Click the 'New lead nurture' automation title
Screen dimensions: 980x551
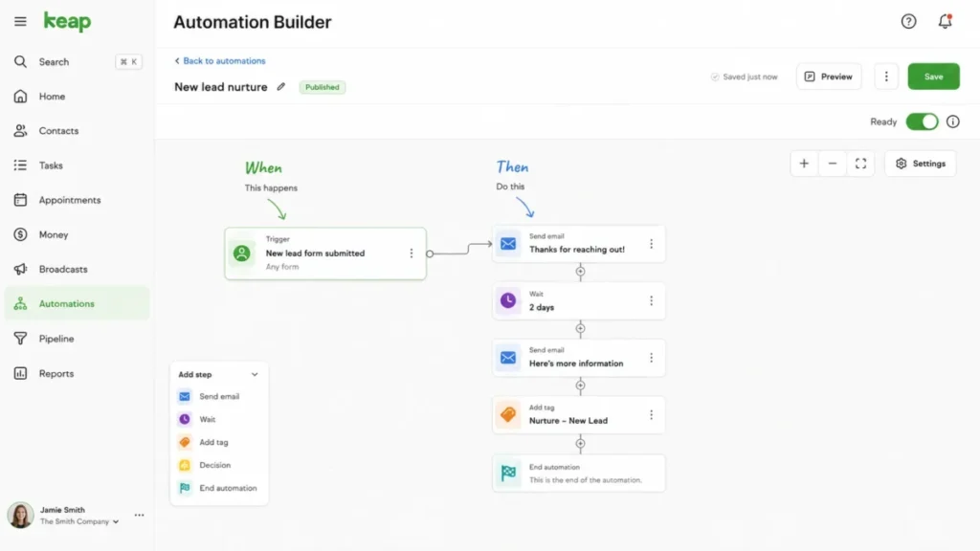221,87
